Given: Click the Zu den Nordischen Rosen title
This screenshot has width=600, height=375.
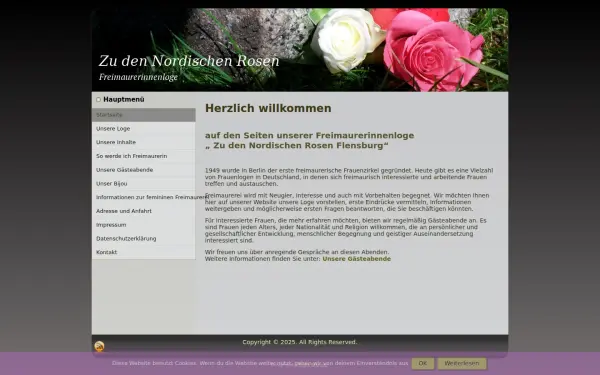Looking at the screenshot, I should 189,61.
